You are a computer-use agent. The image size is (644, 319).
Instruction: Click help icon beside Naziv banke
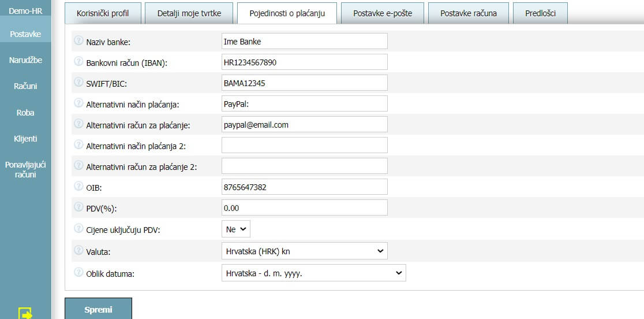click(x=78, y=40)
